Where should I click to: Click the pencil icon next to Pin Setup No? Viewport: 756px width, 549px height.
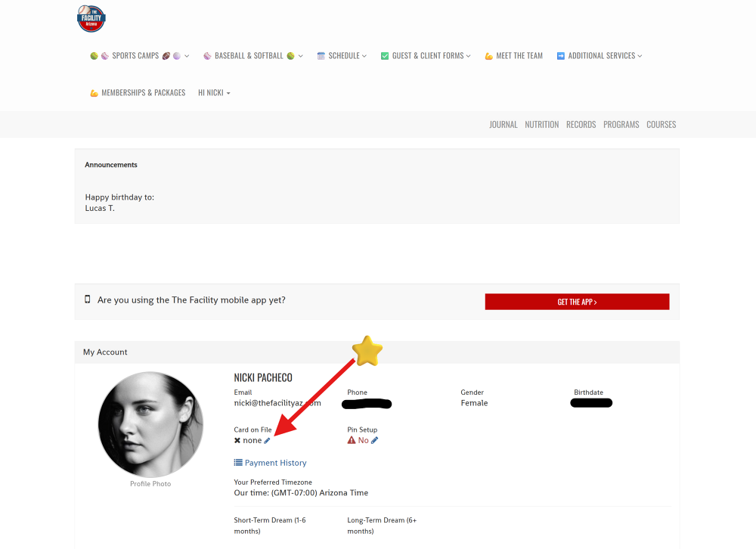point(375,440)
